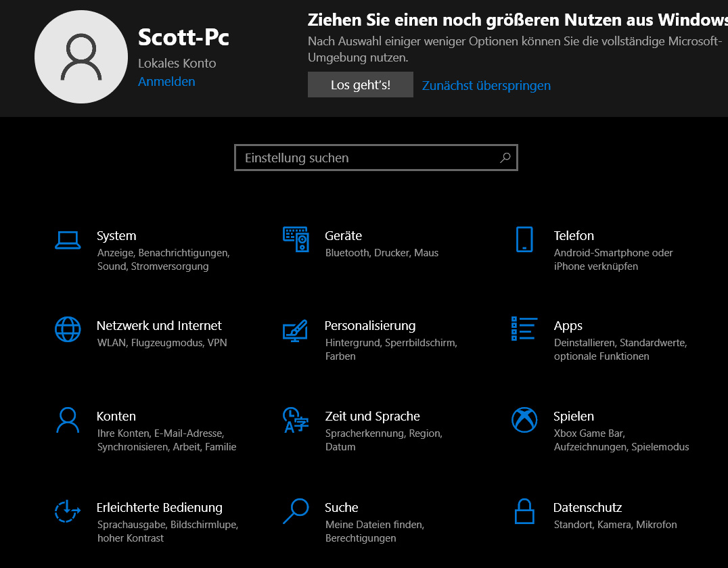Focus the Einstellung suchen search field

[376, 158]
